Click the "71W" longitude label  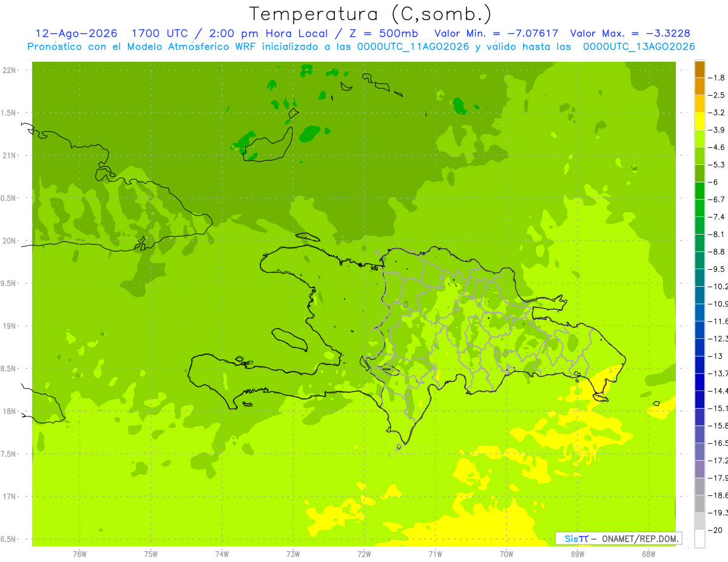435,554
